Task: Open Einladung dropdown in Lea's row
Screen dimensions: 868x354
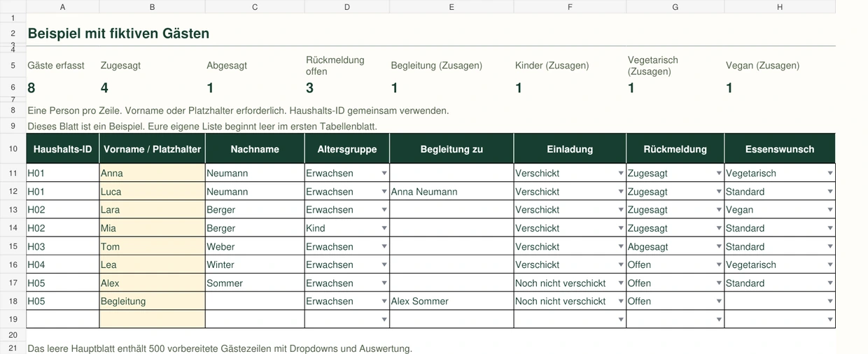Action: pyautogui.click(x=620, y=264)
